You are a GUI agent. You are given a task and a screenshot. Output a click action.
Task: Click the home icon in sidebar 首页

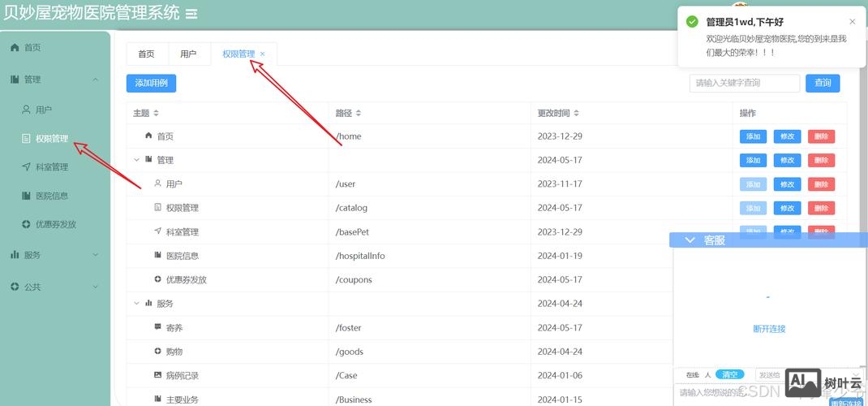[x=15, y=48]
